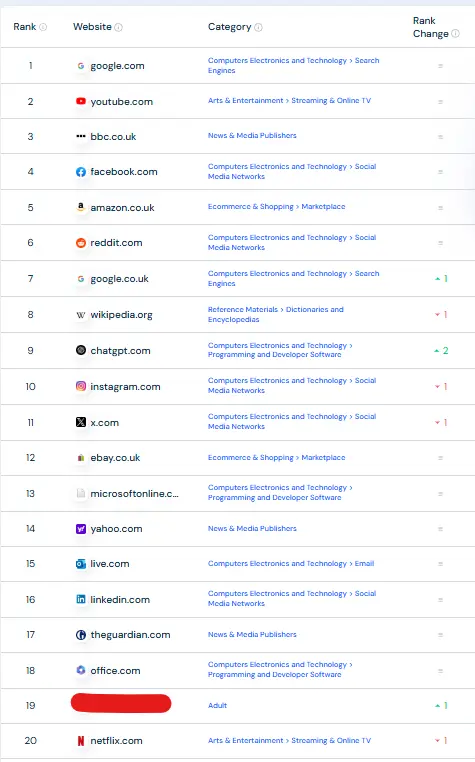Select the Adult category link
This screenshot has height=762, width=475.
click(x=217, y=705)
